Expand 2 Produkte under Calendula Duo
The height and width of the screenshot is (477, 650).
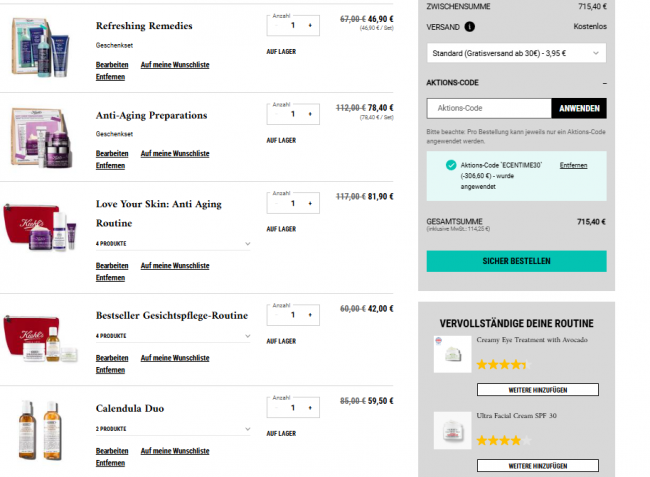tap(173, 429)
